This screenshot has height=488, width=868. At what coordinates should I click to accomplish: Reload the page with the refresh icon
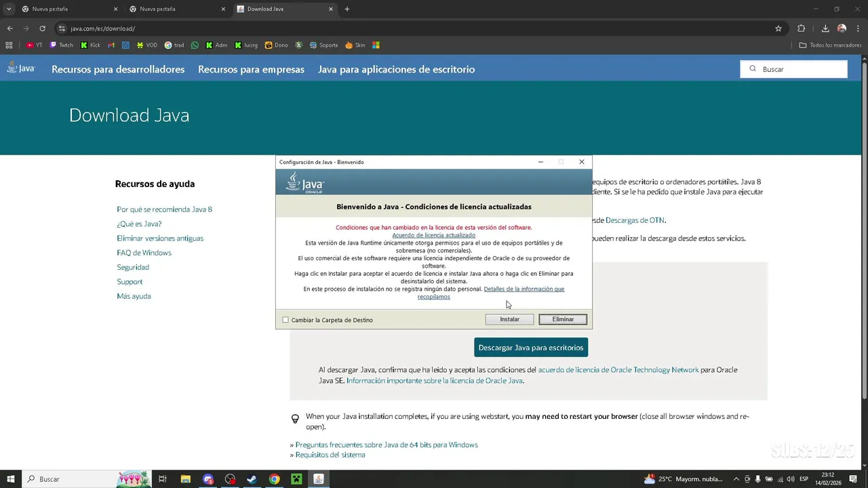[x=42, y=28]
